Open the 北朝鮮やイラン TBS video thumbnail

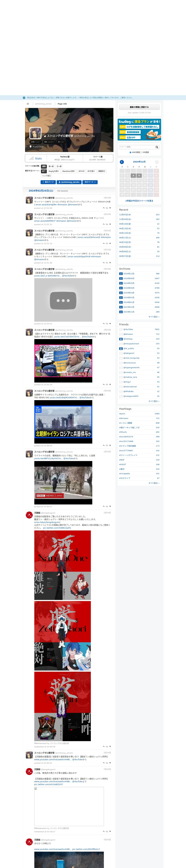[63, 422]
